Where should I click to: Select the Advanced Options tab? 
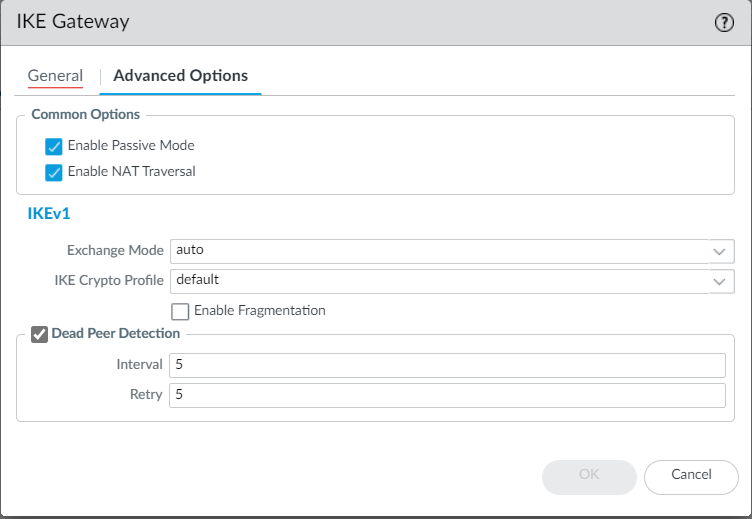(180, 76)
